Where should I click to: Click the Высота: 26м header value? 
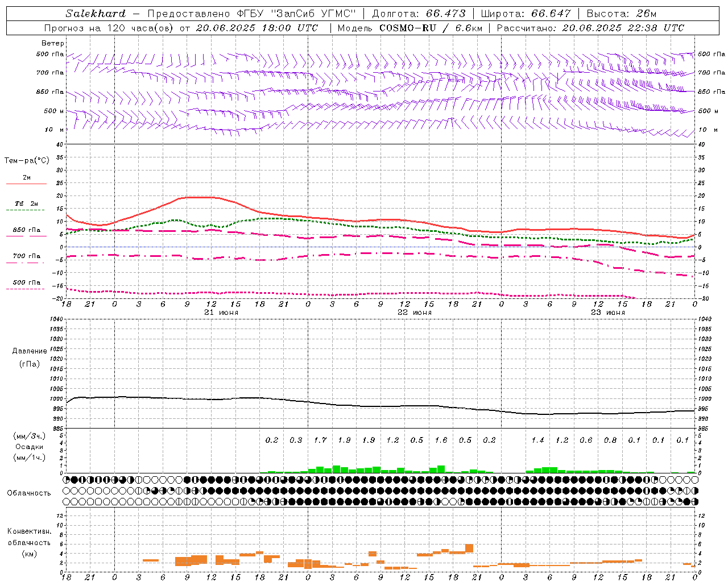622,13
